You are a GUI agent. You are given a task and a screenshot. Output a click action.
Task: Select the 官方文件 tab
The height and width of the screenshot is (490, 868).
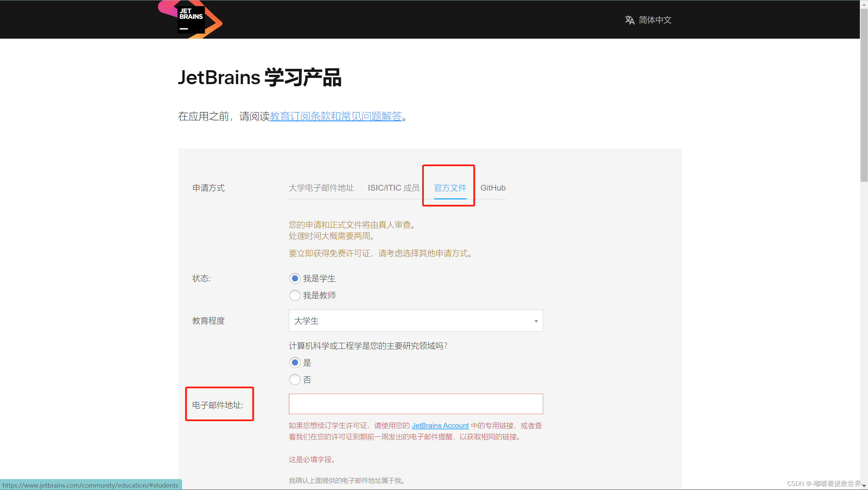(x=450, y=188)
